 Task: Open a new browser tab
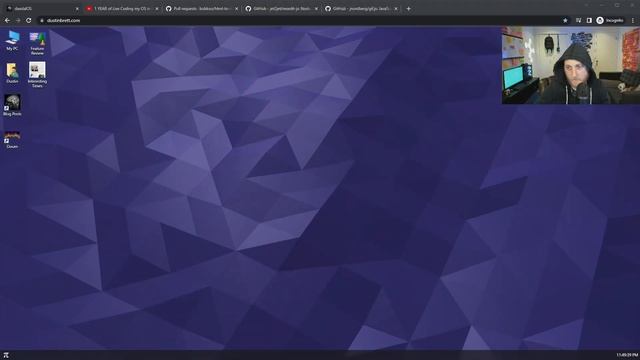[x=409, y=9]
